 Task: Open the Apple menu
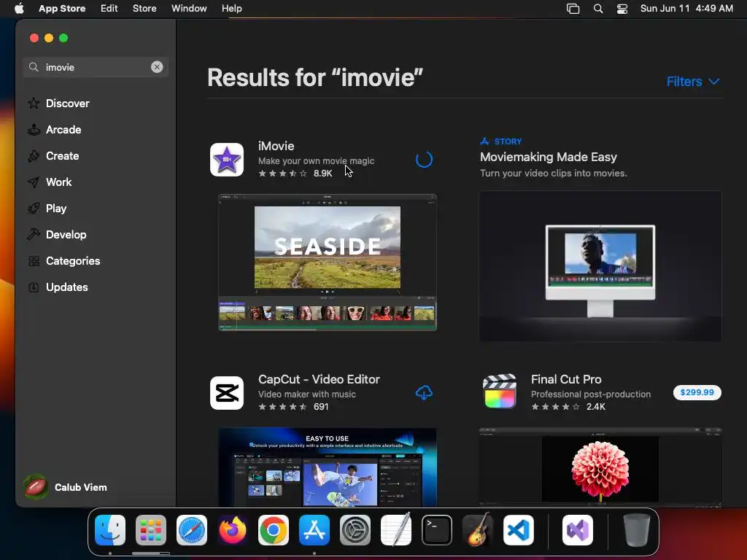[x=19, y=9]
